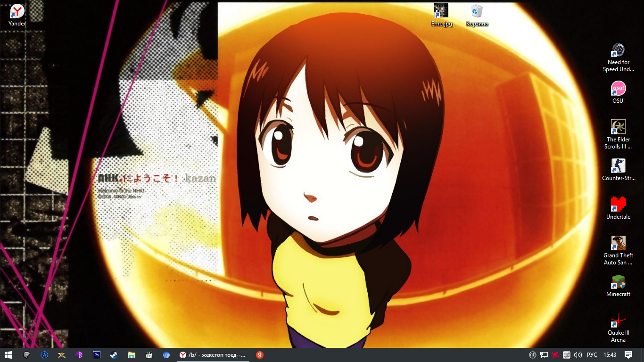Open the network connection tray icon
Viewport: 644px width, 362px height.
[x=544, y=355]
